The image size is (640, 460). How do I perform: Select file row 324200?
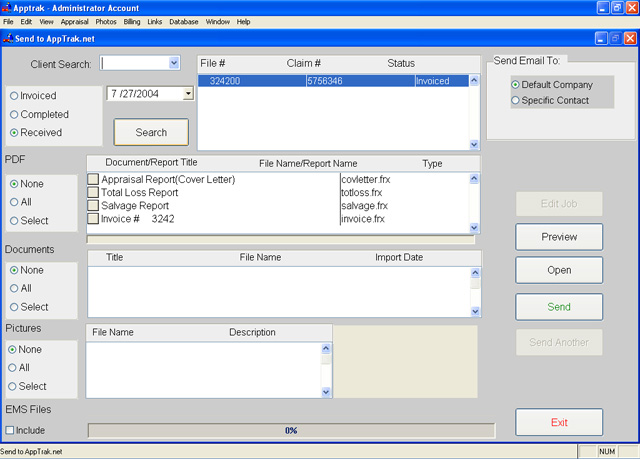(x=333, y=81)
